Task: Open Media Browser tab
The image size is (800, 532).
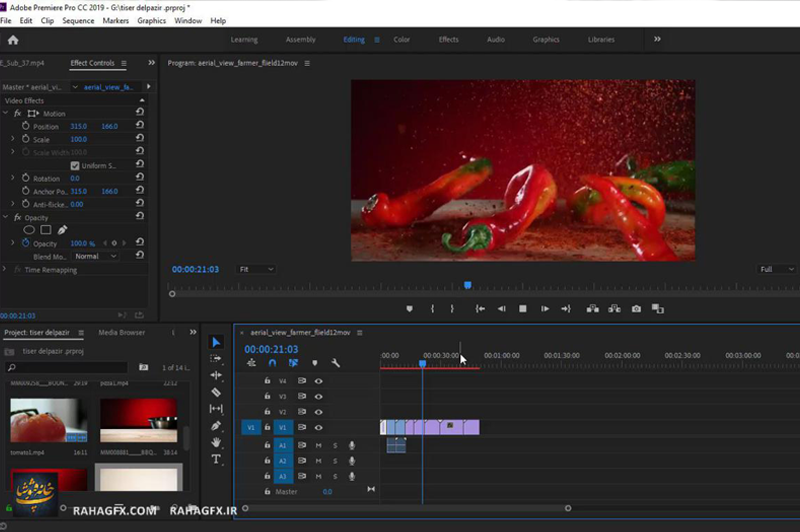Action: 121,332
